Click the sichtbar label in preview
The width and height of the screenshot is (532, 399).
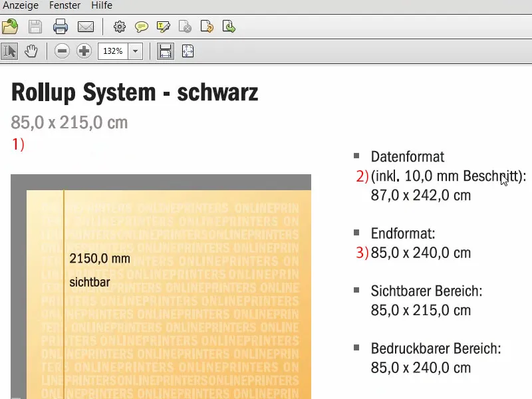(90, 282)
